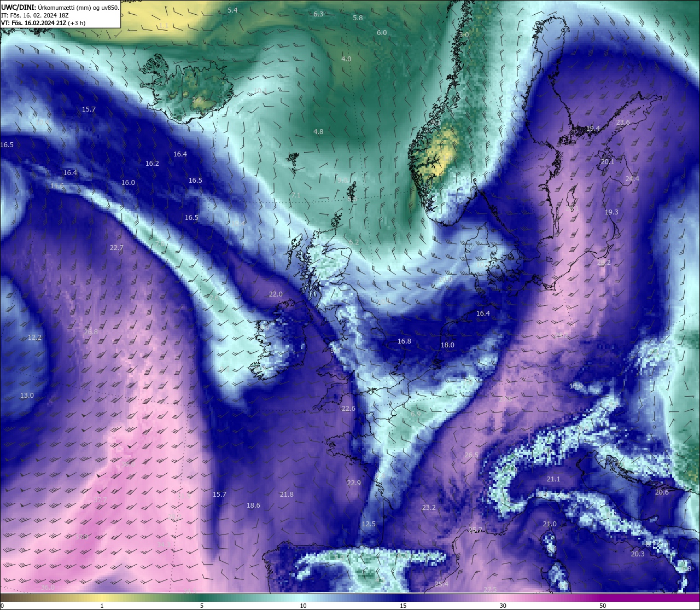Click the 22.6 value label on the map
The width and height of the screenshot is (700, 610).
[348, 409]
